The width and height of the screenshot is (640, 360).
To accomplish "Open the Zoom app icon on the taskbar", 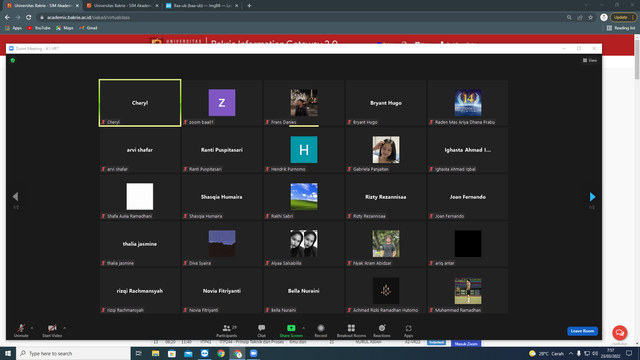I will (x=253, y=353).
